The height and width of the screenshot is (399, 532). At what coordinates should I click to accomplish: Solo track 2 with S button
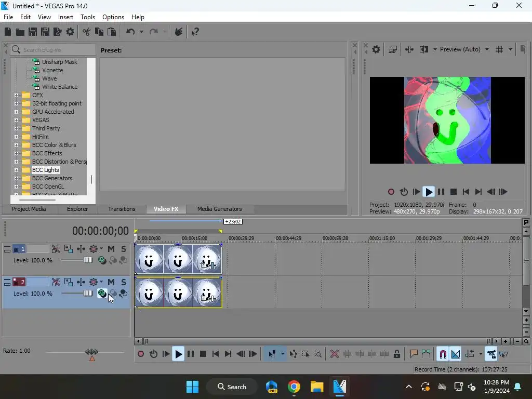tap(124, 282)
